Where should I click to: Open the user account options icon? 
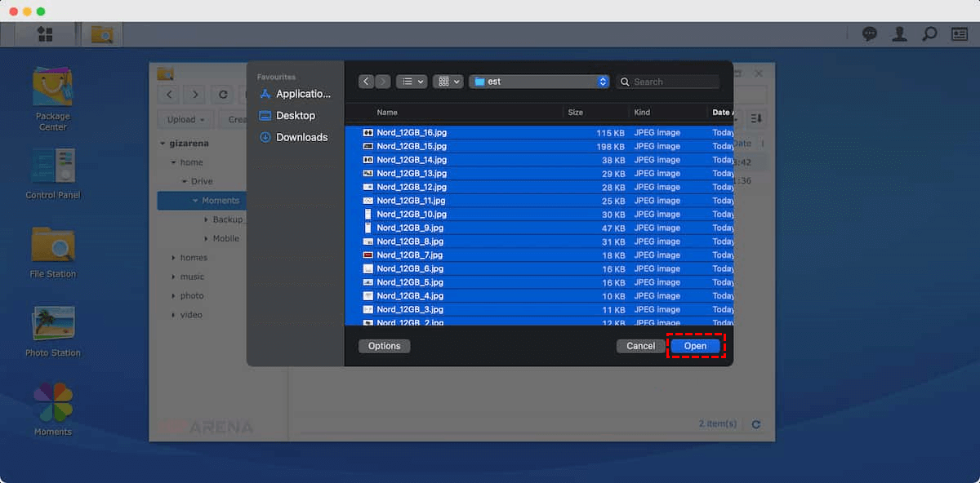(x=899, y=34)
